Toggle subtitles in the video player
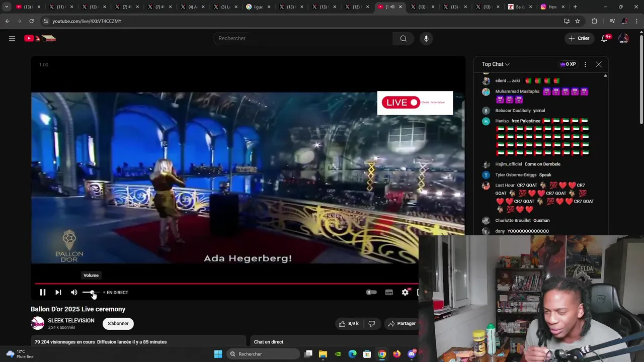 pos(389,292)
